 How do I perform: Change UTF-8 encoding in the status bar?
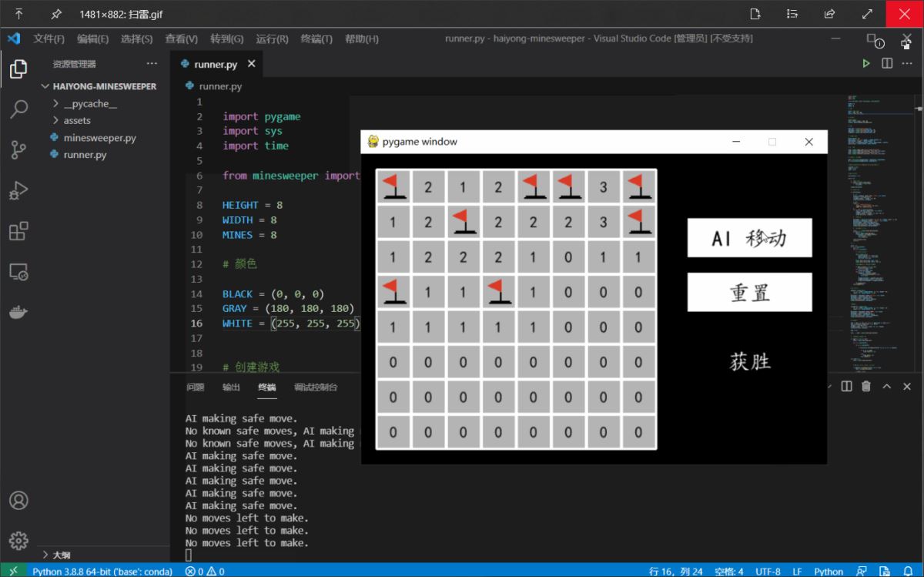[768, 572]
